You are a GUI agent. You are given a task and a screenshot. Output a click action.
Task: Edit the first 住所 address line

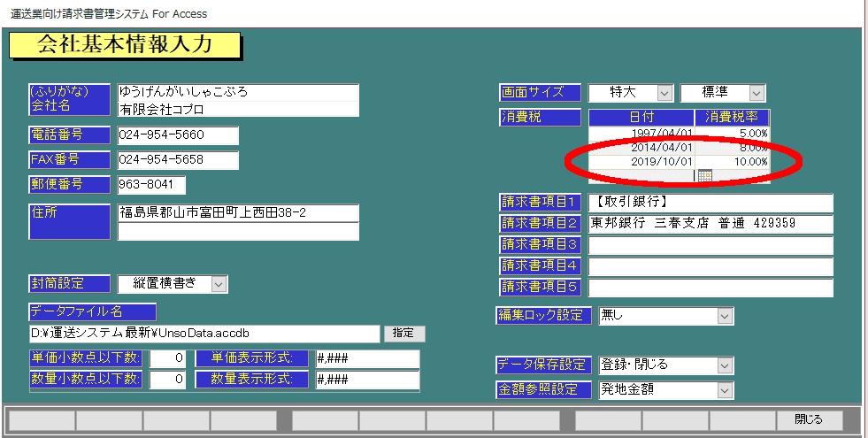(238, 212)
